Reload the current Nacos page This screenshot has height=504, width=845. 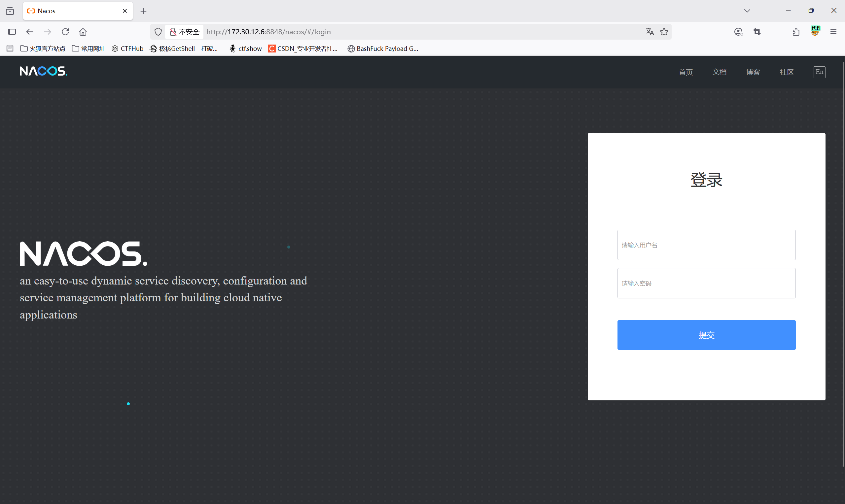pos(65,32)
